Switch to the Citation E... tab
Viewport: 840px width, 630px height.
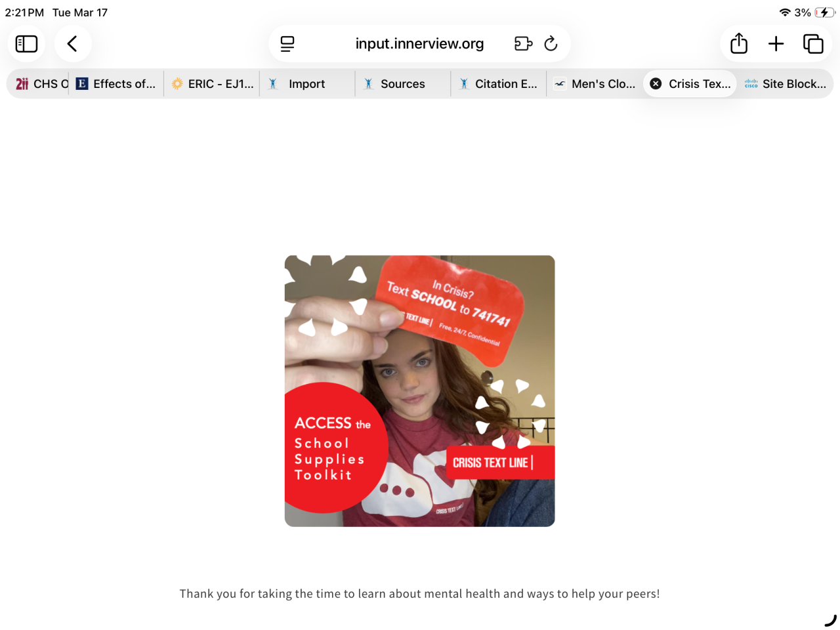coord(499,84)
